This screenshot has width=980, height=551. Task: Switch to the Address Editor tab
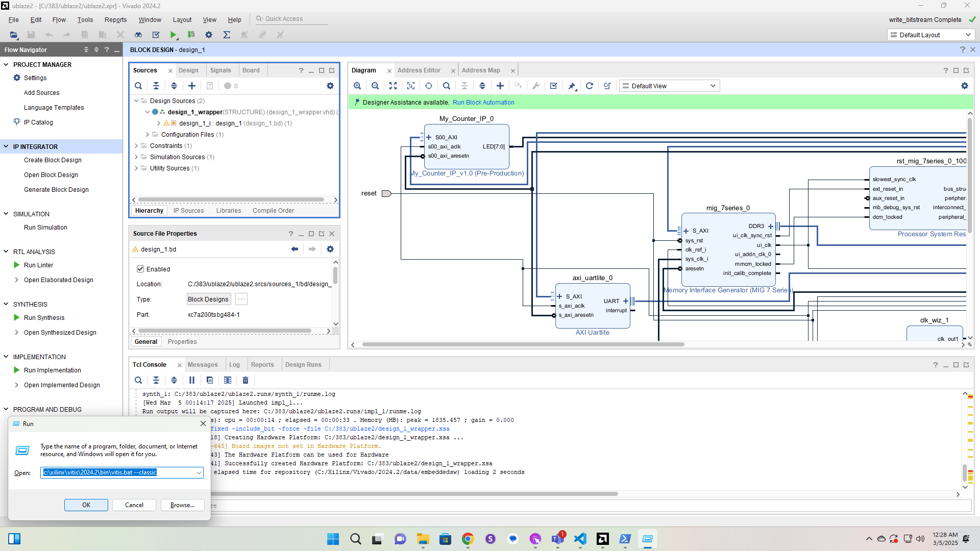419,70
